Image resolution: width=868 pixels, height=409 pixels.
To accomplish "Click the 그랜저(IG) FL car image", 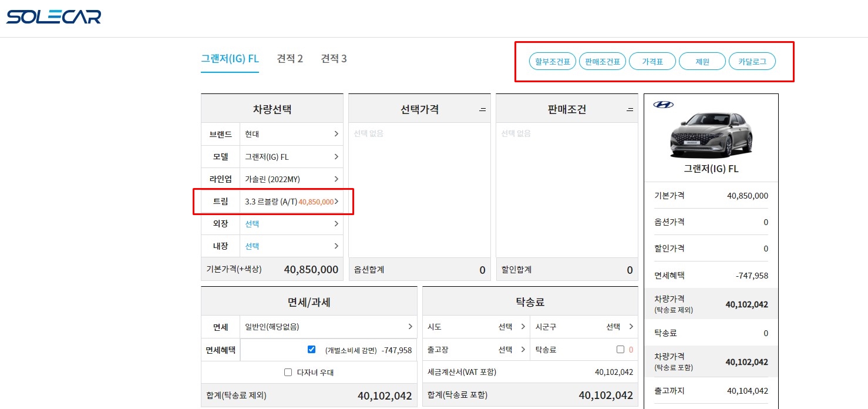I will [x=711, y=135].
